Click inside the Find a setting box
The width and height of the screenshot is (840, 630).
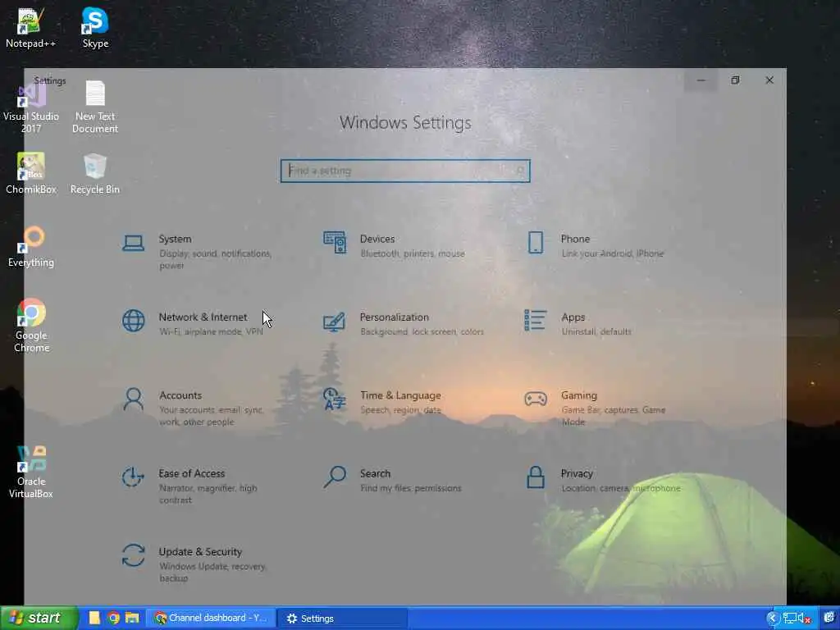pyautogui.click(x=405, y=171)
